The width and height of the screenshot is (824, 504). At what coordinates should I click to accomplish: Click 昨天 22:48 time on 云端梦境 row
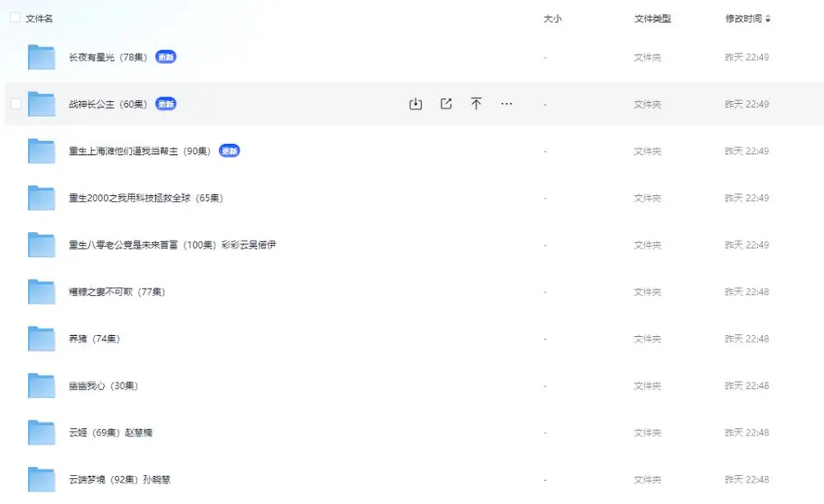click(x=747, y=479)
